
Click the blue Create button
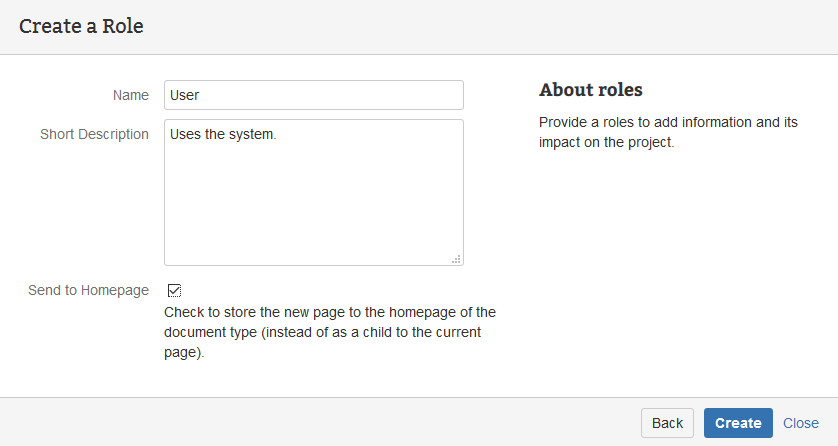tap(738, 423)
